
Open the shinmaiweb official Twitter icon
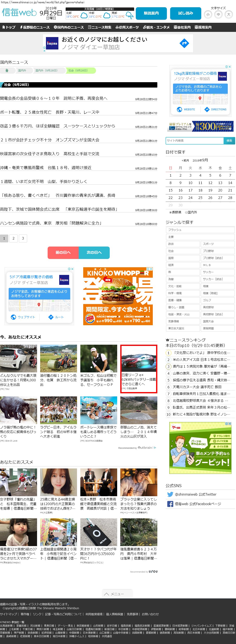(170, 494)
